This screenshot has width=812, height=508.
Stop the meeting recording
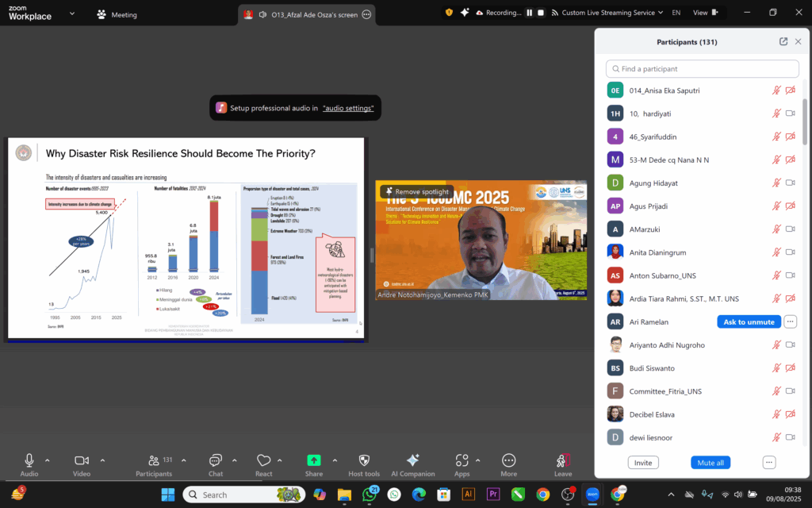(x=541, y=13)
